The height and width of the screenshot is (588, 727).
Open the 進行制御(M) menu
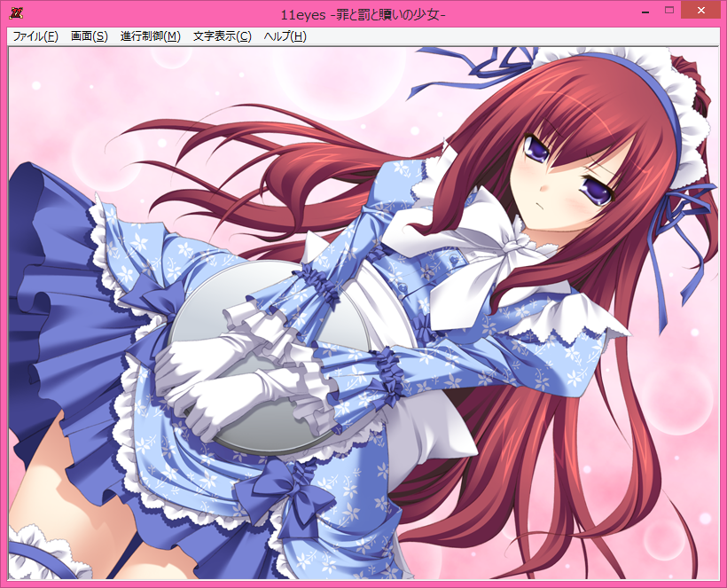[x=150, y=36]
